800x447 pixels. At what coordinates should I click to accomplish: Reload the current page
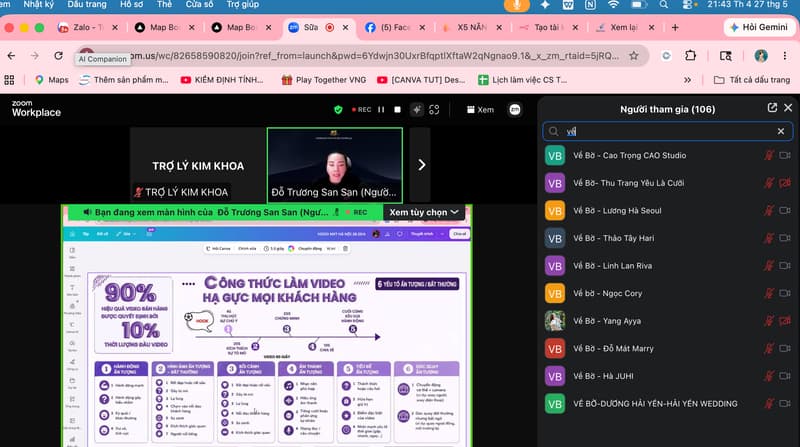(59, 56)
